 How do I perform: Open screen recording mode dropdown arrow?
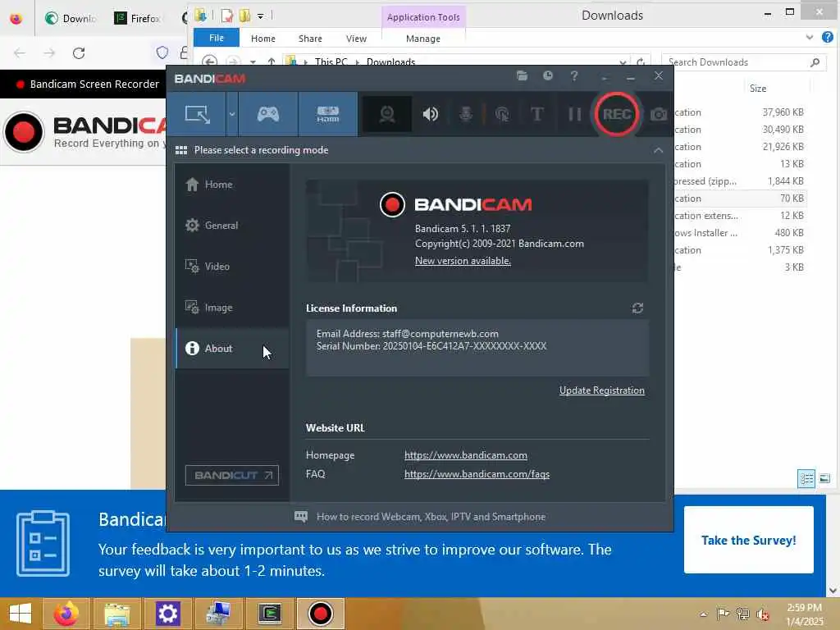coord(232,114)
